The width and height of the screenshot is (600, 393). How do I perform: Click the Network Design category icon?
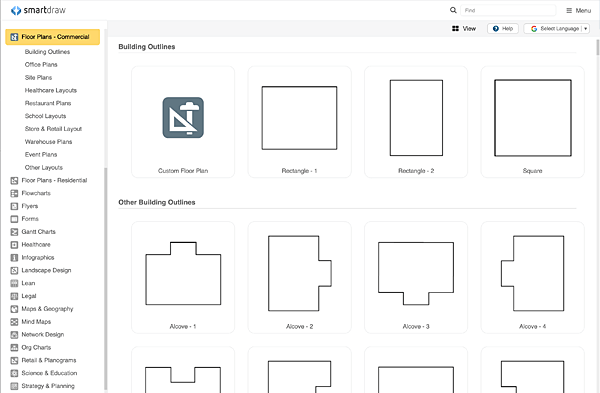pyautogui.click(x=14, y=334)
